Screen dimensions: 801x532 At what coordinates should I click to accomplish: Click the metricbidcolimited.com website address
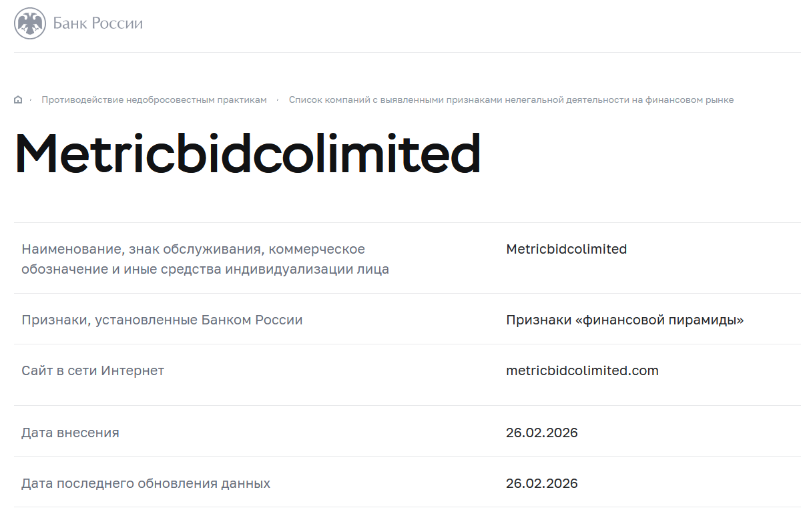(x=582, y=371)
